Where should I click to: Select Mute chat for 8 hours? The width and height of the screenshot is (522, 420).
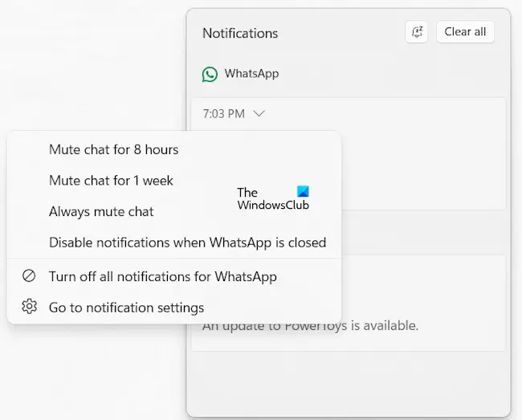(174, 149)
